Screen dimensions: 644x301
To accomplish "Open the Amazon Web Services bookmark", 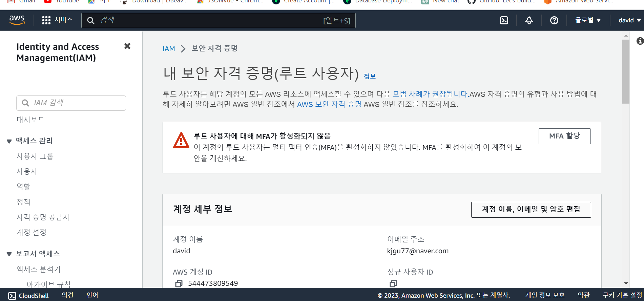I will pos(579,2).
